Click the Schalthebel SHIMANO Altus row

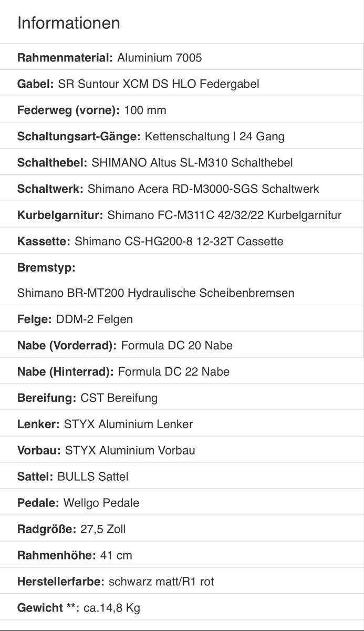(182, 162)
